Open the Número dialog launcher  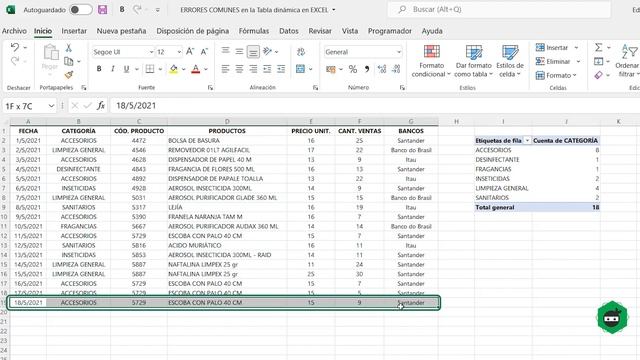click(402, 87)
